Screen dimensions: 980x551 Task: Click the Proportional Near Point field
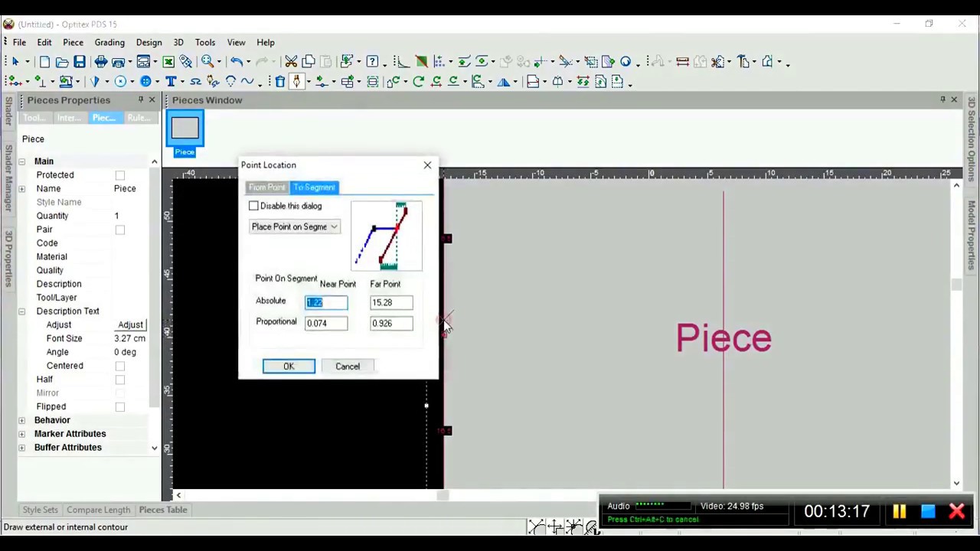326,323
